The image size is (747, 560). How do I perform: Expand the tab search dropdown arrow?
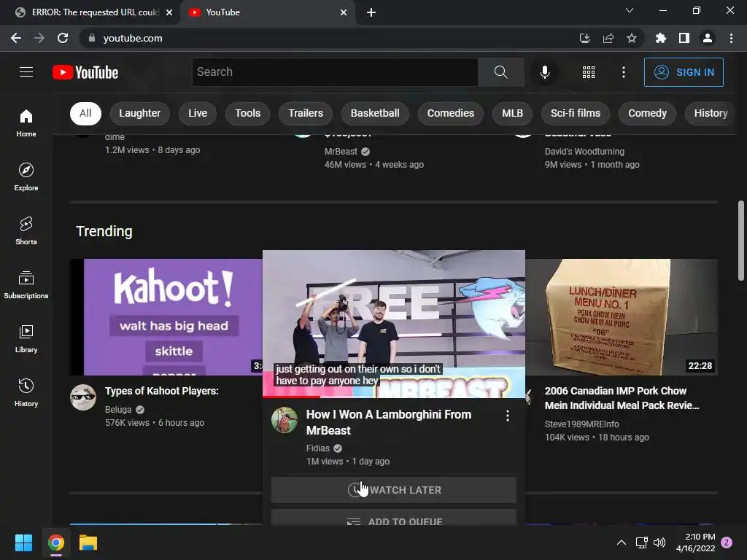pos(630,10)
